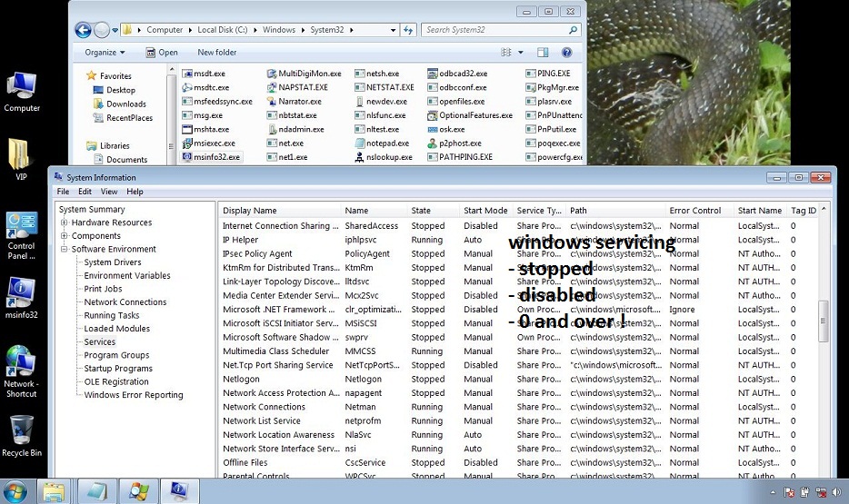Viewport: 849px width, 504px height.
Task: Open msinfo32 desktop shortcut
Action: (x=21, y=299)
